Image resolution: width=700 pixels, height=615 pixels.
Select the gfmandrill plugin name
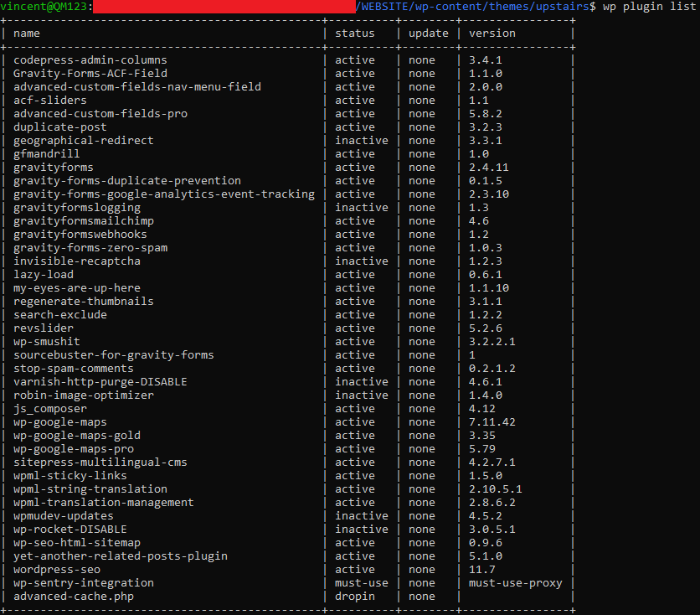[46, 154]
